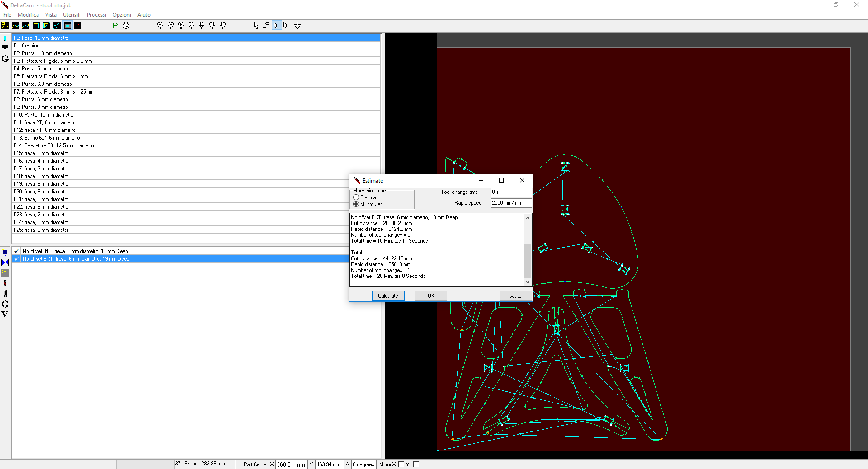Select tool T25: fresa, 6 mm diameter
This screenshot has height=469, width=868.
[x=196, y=230]
